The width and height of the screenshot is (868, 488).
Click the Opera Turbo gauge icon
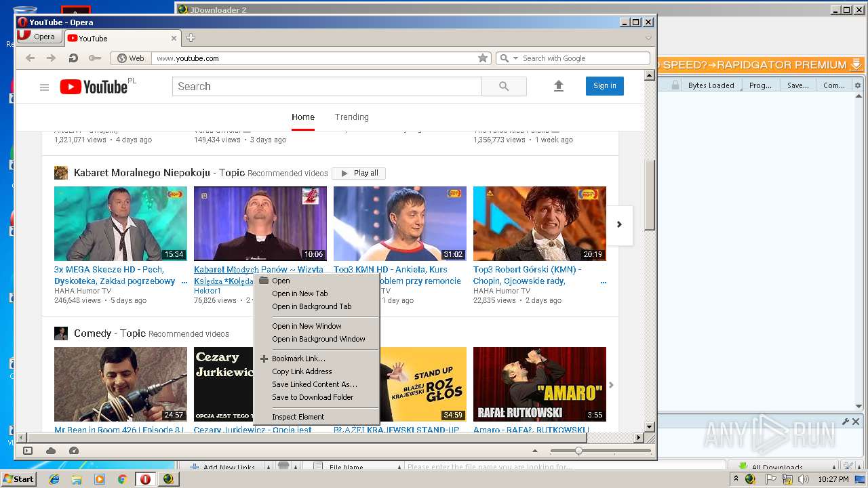(x=74, y=451)
